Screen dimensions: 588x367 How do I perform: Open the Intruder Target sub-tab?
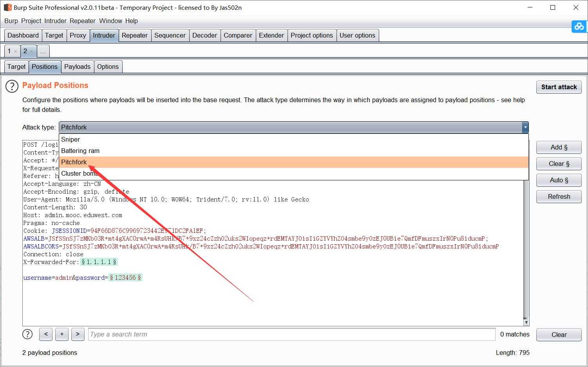16,67
